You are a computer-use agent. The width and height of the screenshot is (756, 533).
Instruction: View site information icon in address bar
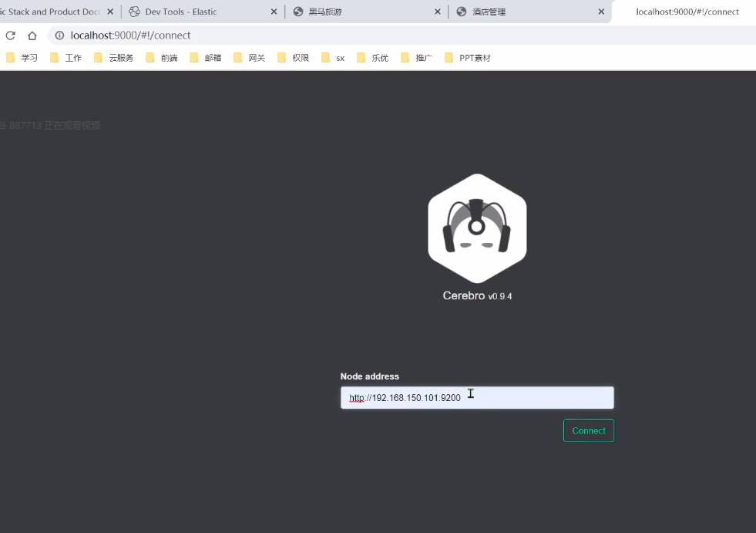(59, 35)
